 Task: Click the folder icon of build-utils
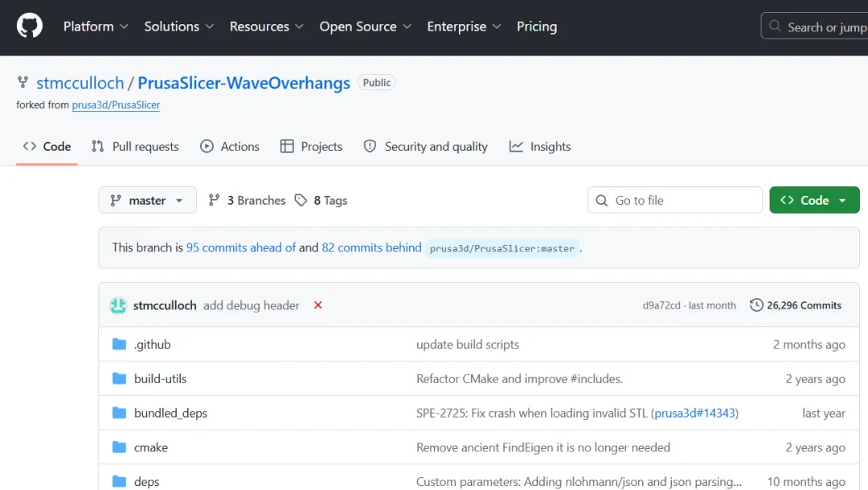[119, 379]
